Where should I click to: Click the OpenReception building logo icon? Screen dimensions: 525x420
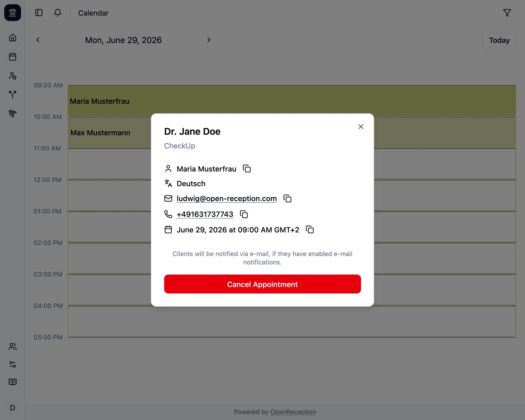(13, 13)
